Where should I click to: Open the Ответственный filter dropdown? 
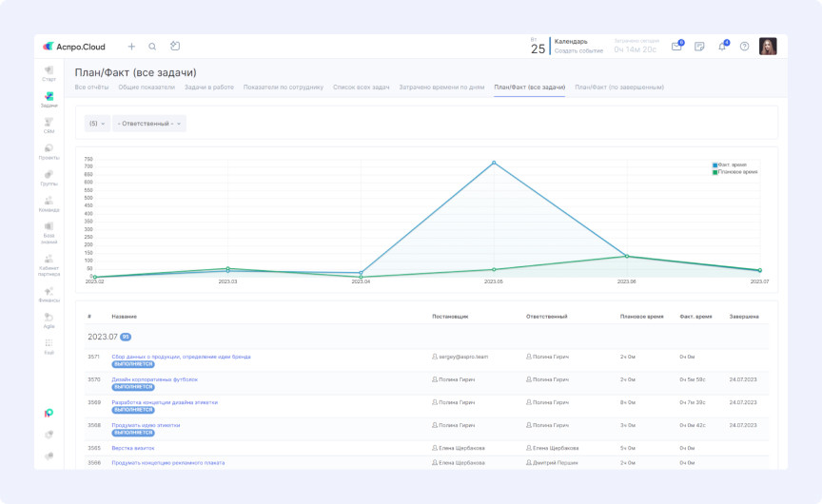[x=149, y=124]
